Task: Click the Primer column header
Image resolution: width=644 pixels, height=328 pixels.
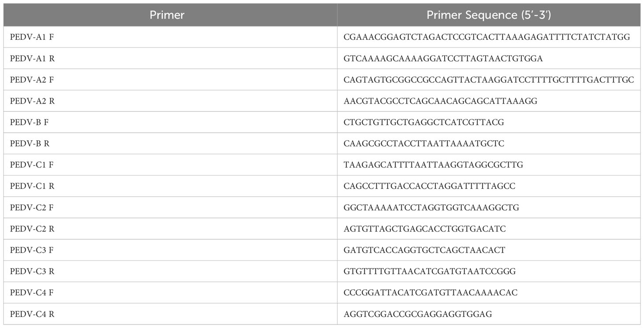Action: [x=167, y=15]
